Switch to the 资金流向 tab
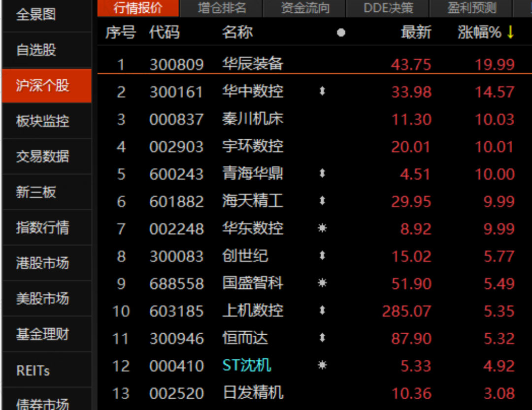 click(x=305, y=8)
